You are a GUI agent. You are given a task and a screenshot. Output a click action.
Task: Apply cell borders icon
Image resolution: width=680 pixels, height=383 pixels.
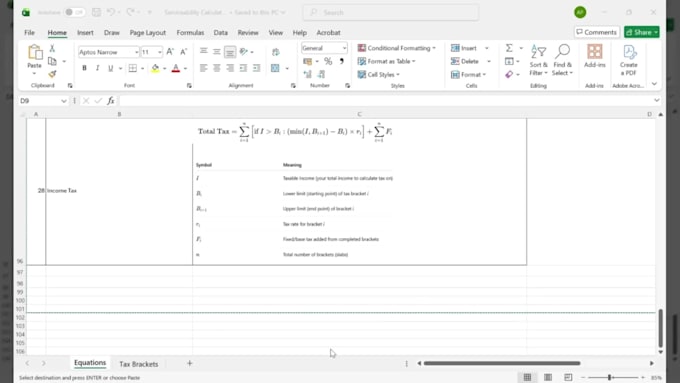click(x=133, y=68)
